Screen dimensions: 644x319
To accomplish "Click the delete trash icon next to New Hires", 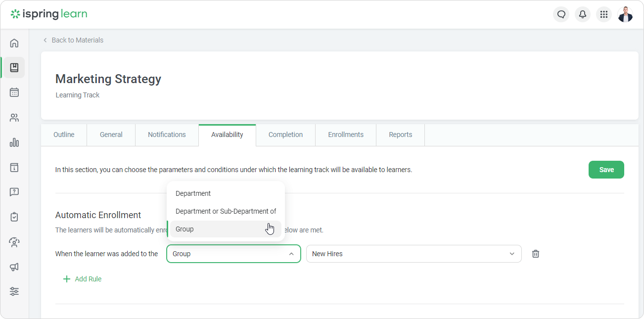I will coord(535,253).
